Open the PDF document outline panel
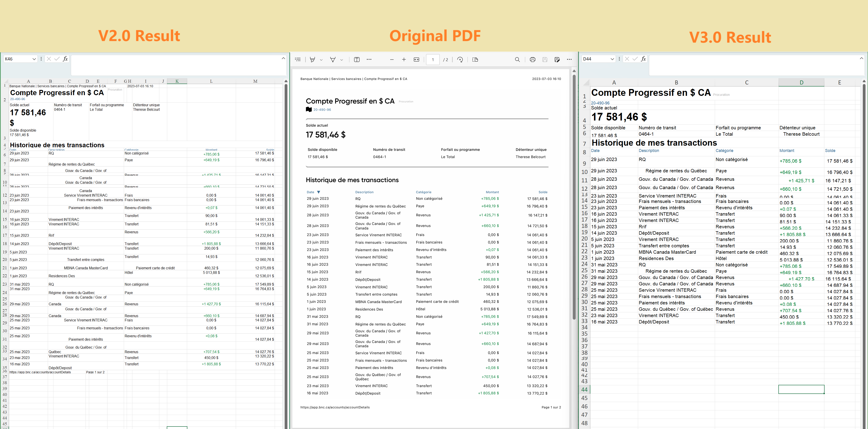This screenshot has height=429, width=868. coord(298,59)
